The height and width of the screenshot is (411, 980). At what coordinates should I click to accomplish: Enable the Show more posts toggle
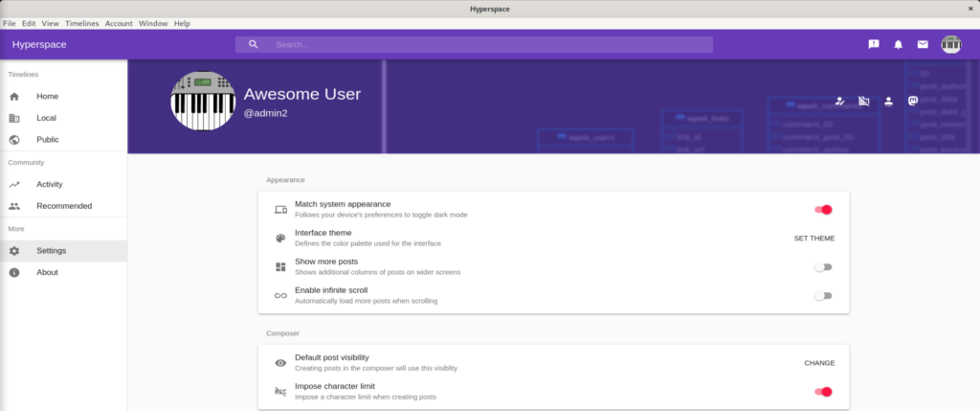[823, 267]
